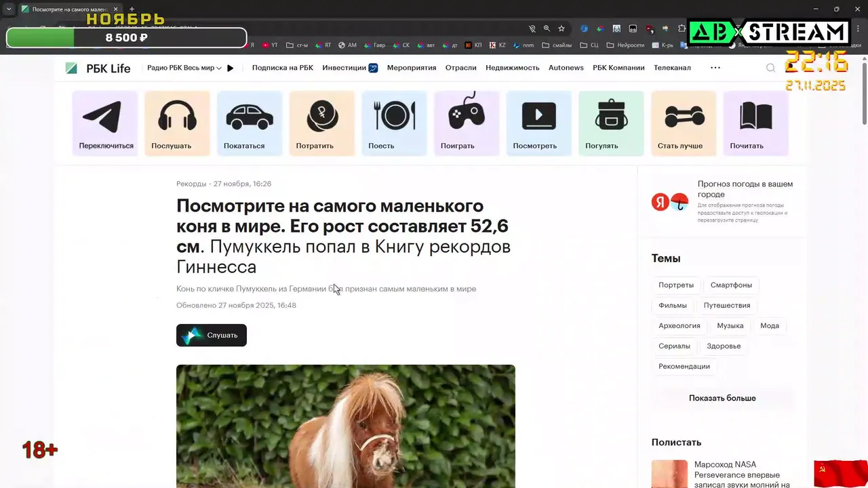868x488 pixels.
Task: Open the 'смайлы' bookmarks folder
Action: click(557, 45)
